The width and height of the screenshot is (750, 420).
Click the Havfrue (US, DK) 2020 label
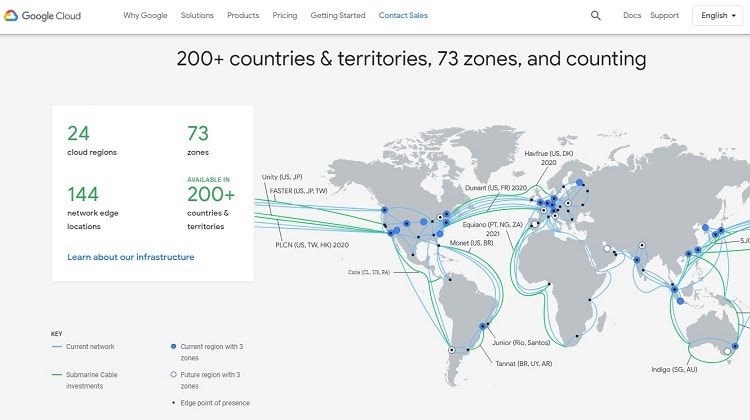tap(549, 158)
